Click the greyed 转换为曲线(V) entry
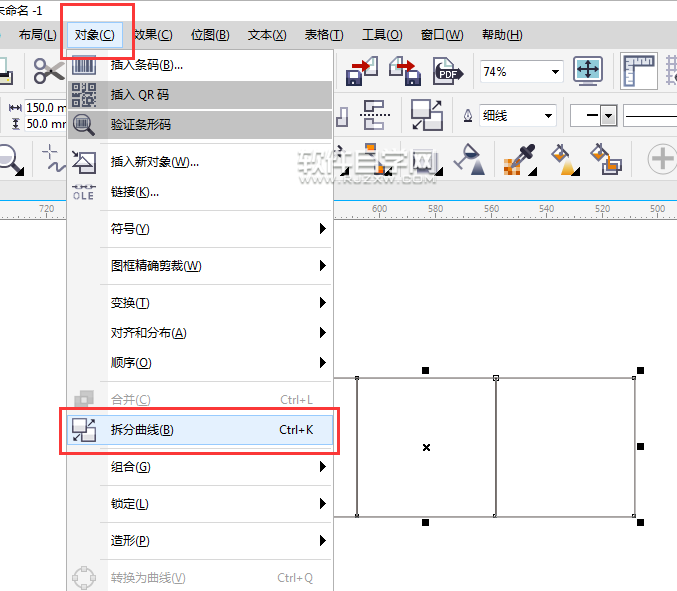 (x=200, y=578)
